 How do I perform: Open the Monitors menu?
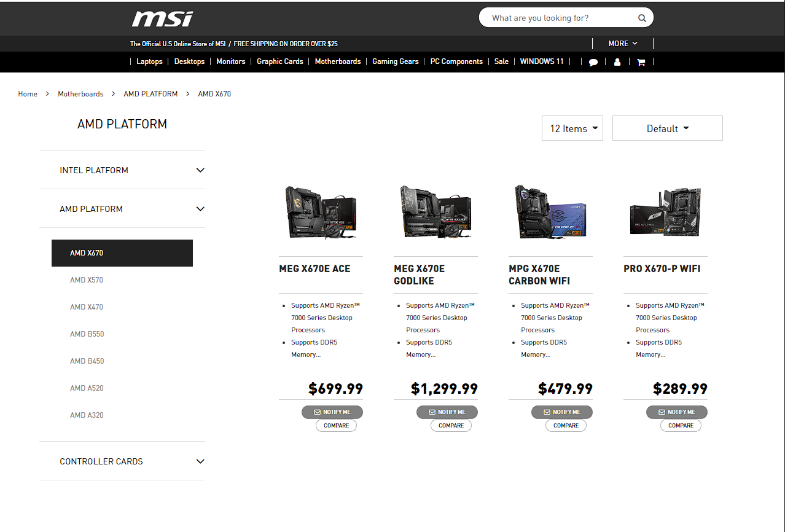[231, 61]
